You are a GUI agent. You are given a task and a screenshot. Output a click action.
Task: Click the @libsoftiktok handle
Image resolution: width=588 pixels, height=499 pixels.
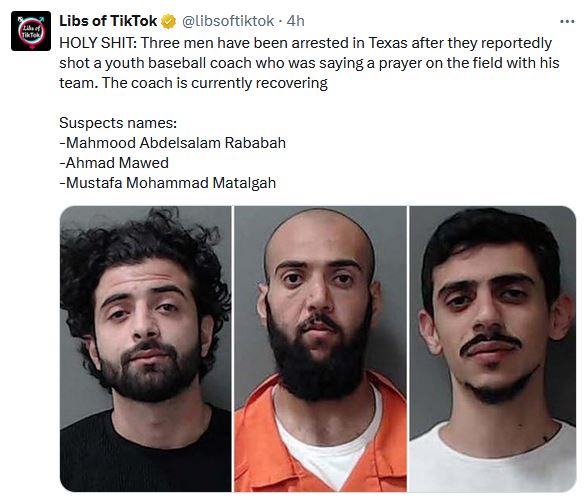(228, 21)
